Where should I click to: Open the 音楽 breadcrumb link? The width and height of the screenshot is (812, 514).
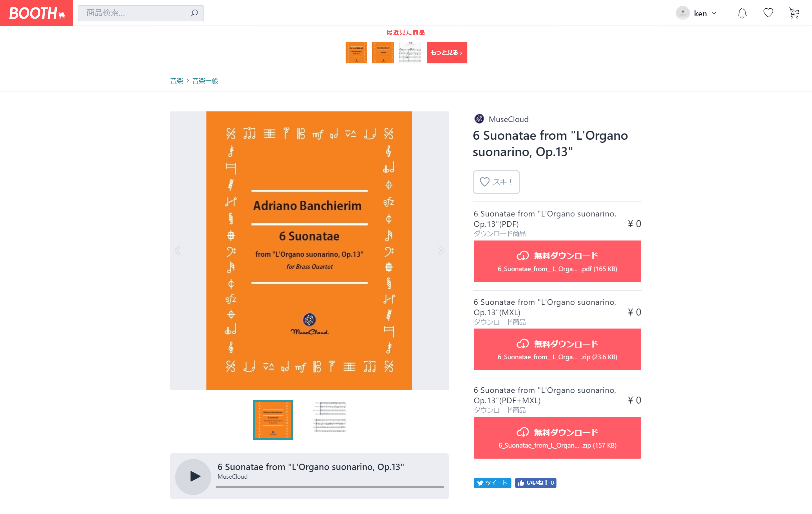tap(176, 81)
